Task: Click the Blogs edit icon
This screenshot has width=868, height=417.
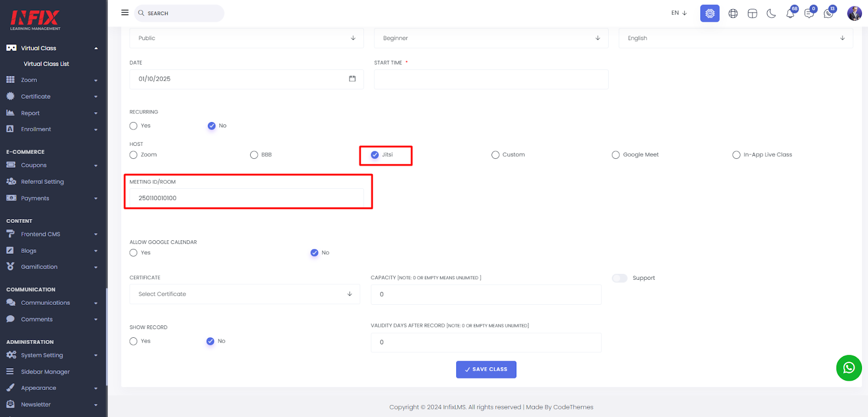Action: 10,251
